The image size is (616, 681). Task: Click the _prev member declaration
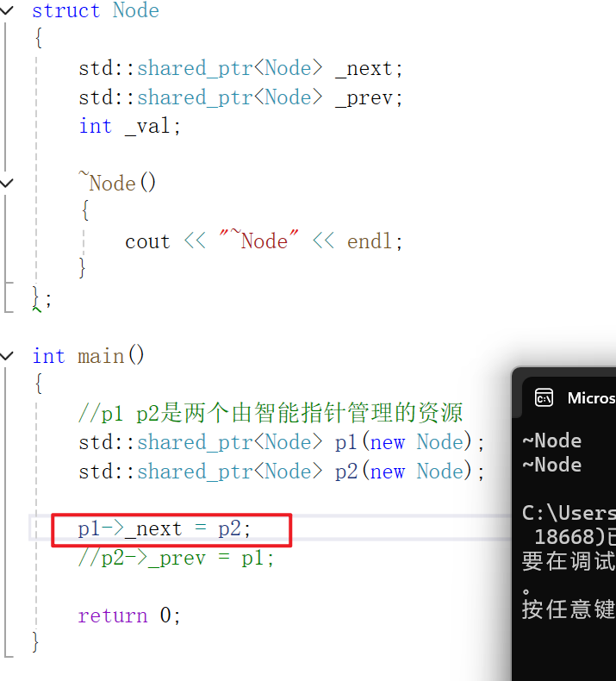pyautogui.click(x=240, y=97)
